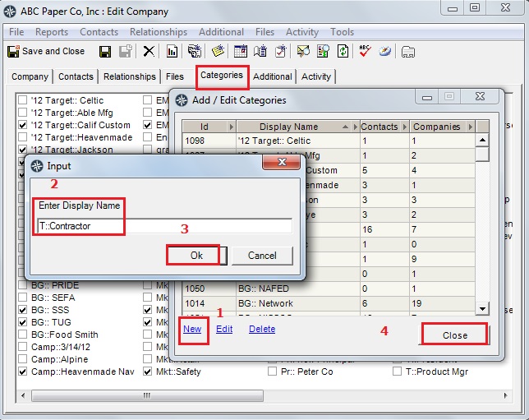Screen dimensions: 529x420
Task: Open the Display Name column dropdown arrow
Action: 355,127
